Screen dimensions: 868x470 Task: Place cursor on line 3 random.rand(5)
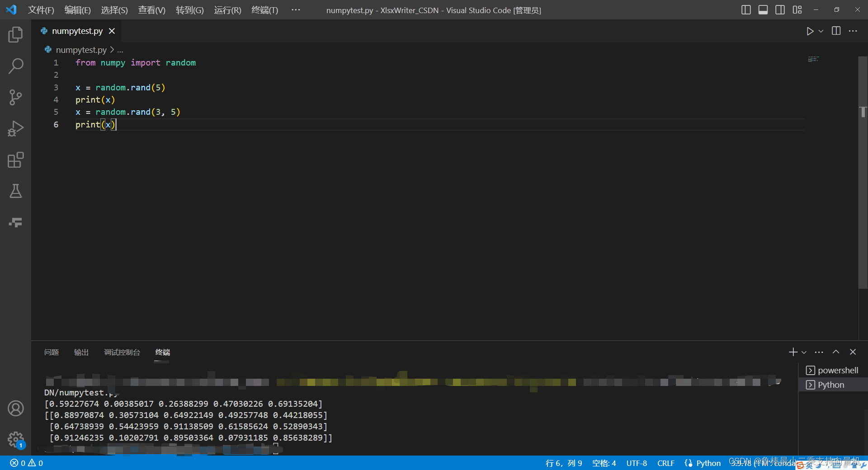point(130,88)
